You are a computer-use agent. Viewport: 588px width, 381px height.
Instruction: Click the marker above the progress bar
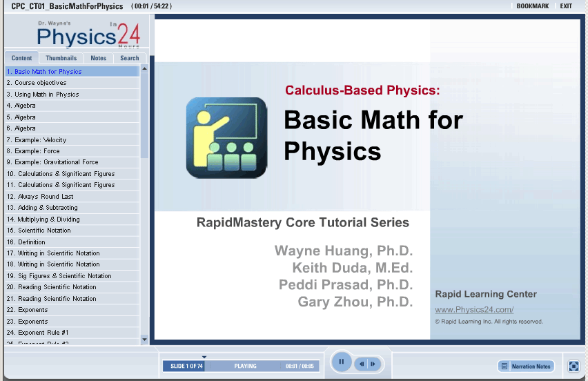[204, 357]
